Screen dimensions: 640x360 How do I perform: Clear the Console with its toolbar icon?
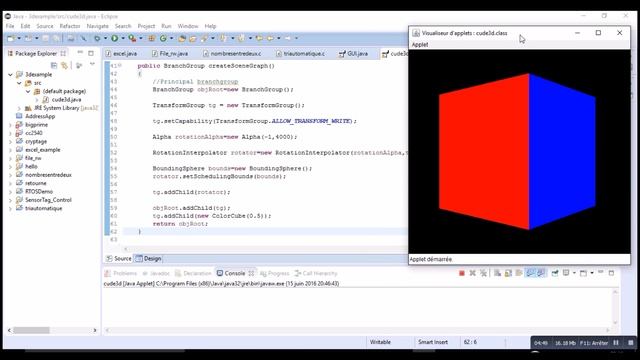coord(497,273)
